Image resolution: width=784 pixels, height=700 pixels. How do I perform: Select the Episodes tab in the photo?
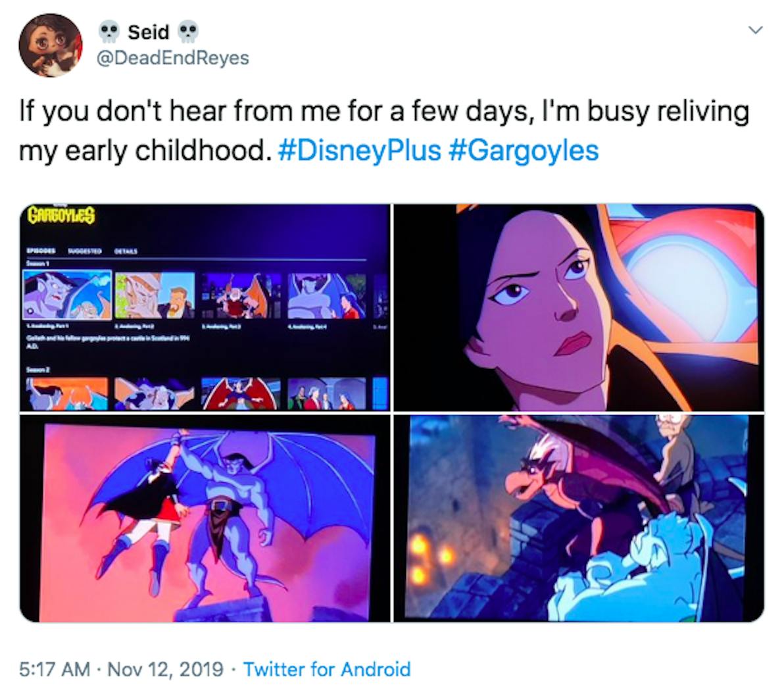41,251
